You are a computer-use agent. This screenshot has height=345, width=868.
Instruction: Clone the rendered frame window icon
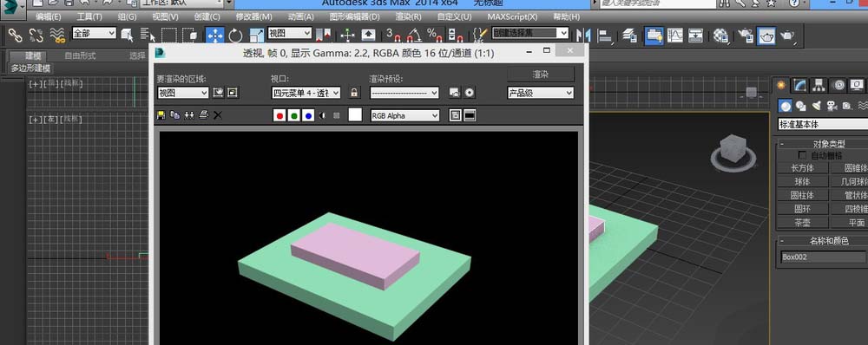point(189,115)
